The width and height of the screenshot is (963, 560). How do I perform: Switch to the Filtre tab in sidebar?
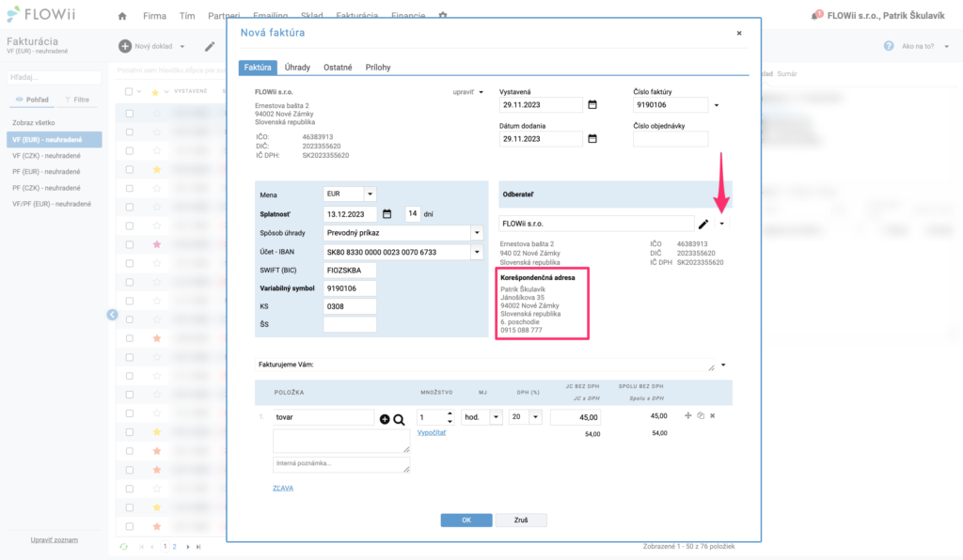pos(77,100)
